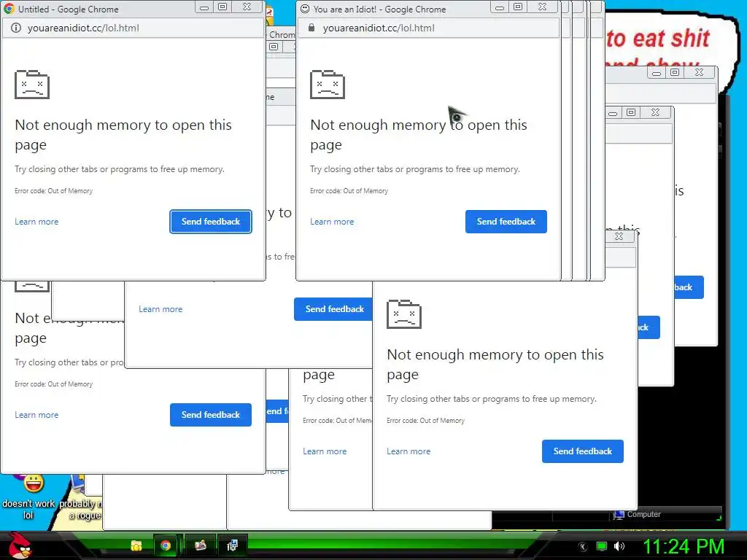
Task: Open the volume speaker tray icon
Action: 619,546
